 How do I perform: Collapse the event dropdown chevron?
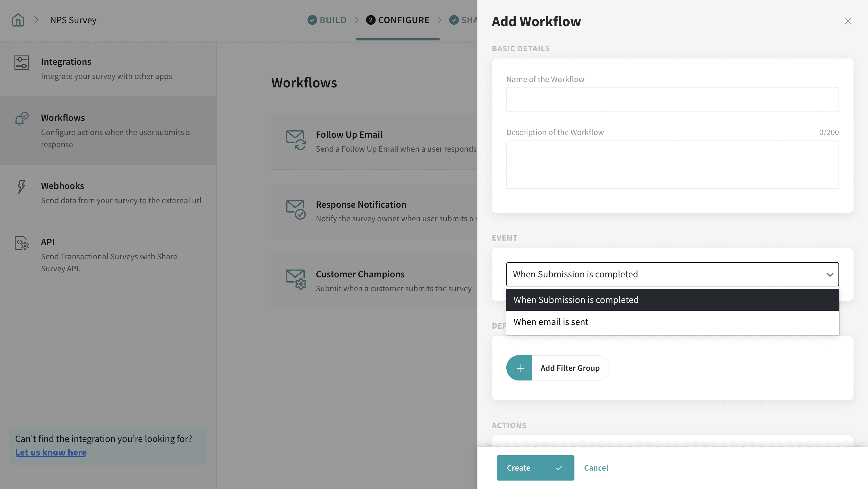(x=830, y=275)
